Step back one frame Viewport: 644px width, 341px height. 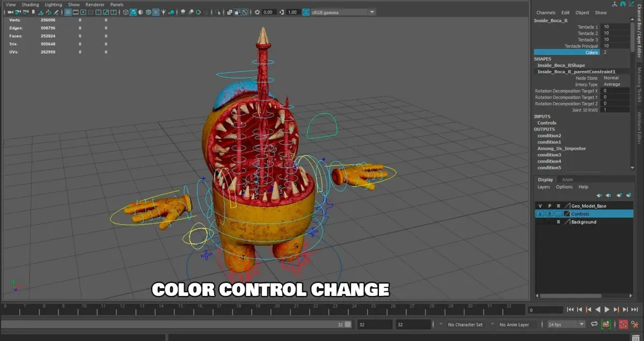point(579,309)
